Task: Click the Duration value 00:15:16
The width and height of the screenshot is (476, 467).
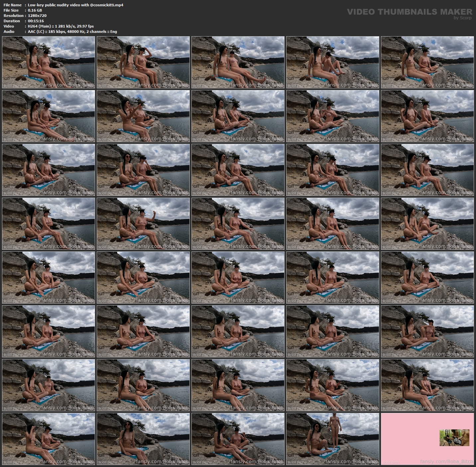Action: point(36,21)
